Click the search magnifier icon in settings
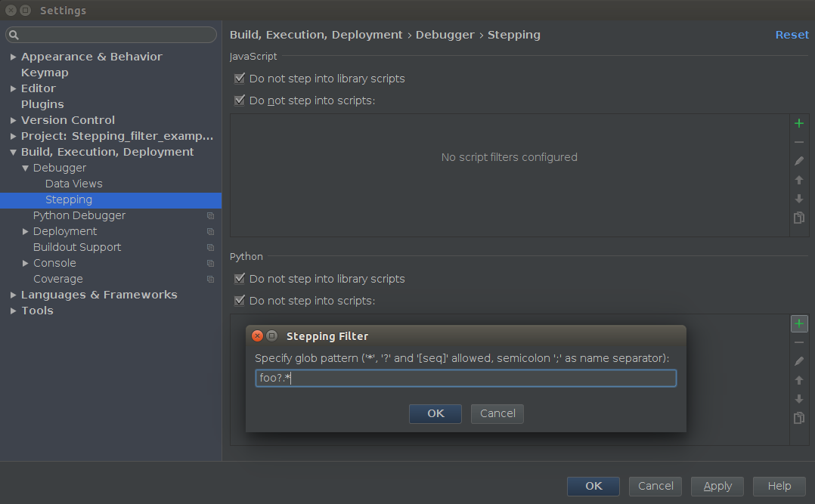Image resolution: width=815 pixels, height=504 pixels. (x=14, y=35)
